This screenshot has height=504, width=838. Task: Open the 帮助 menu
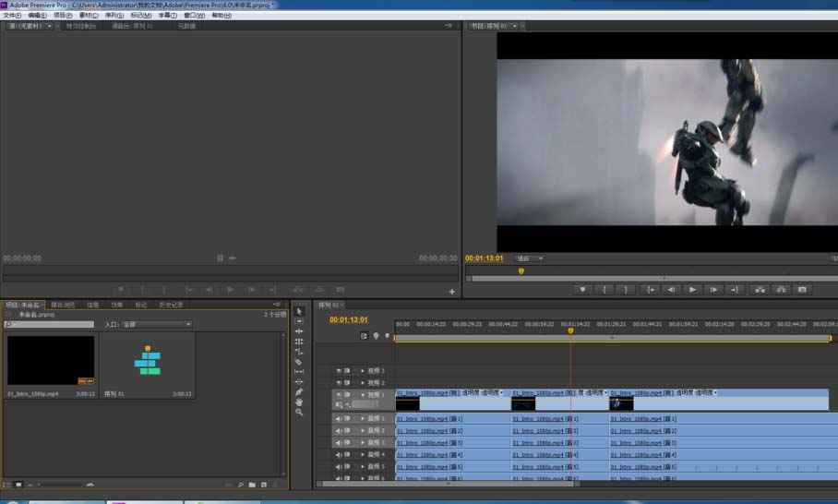221,16
